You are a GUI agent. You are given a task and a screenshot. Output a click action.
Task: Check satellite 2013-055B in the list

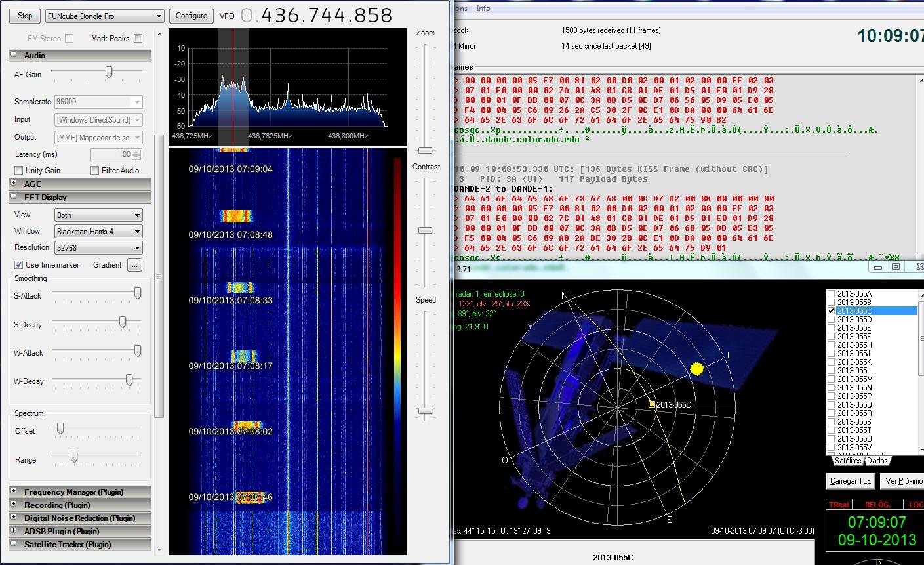832,303
